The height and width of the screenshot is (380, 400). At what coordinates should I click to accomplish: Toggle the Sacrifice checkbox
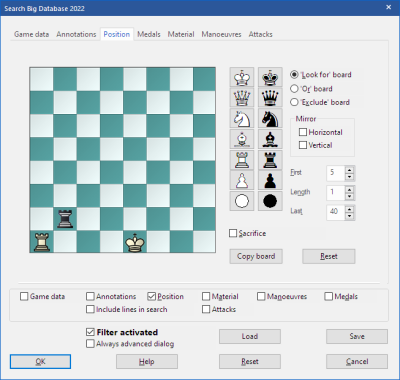pos(233,233)
